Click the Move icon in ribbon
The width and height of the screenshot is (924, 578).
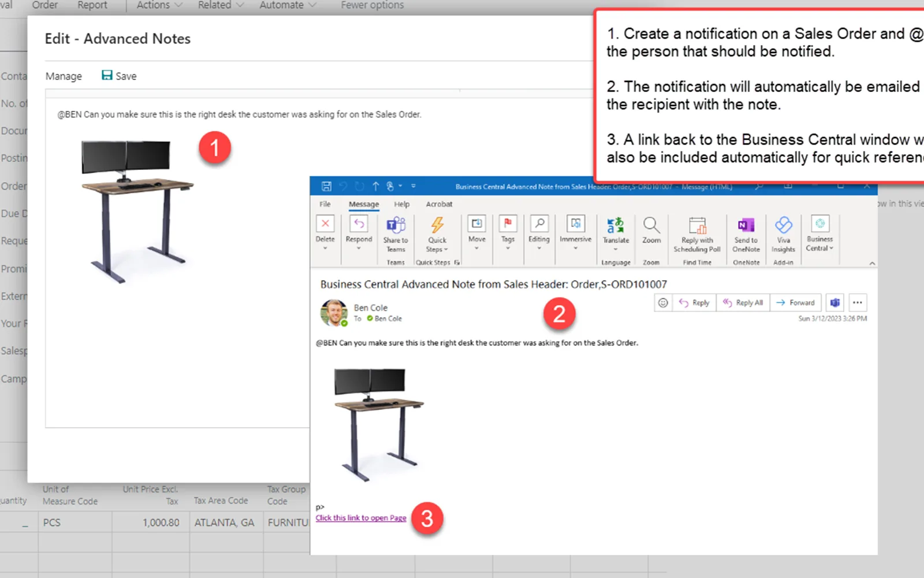tap(477, 224)
